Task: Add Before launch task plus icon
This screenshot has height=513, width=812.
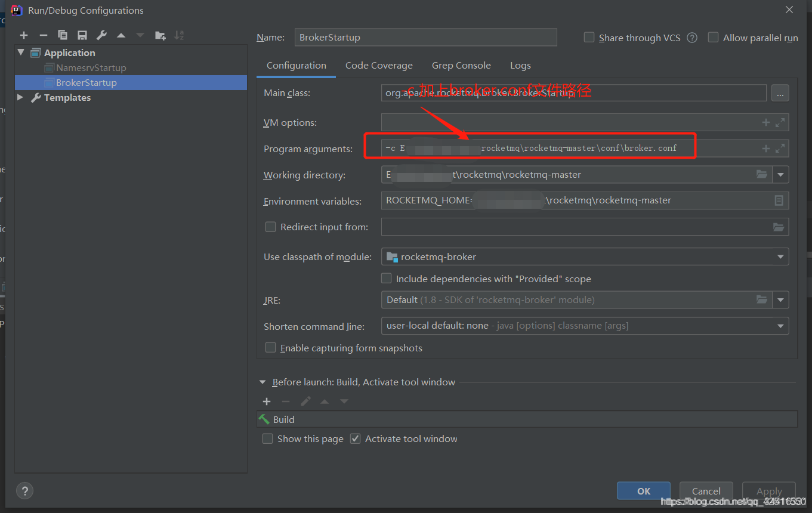Action: (x=267, y=401)
